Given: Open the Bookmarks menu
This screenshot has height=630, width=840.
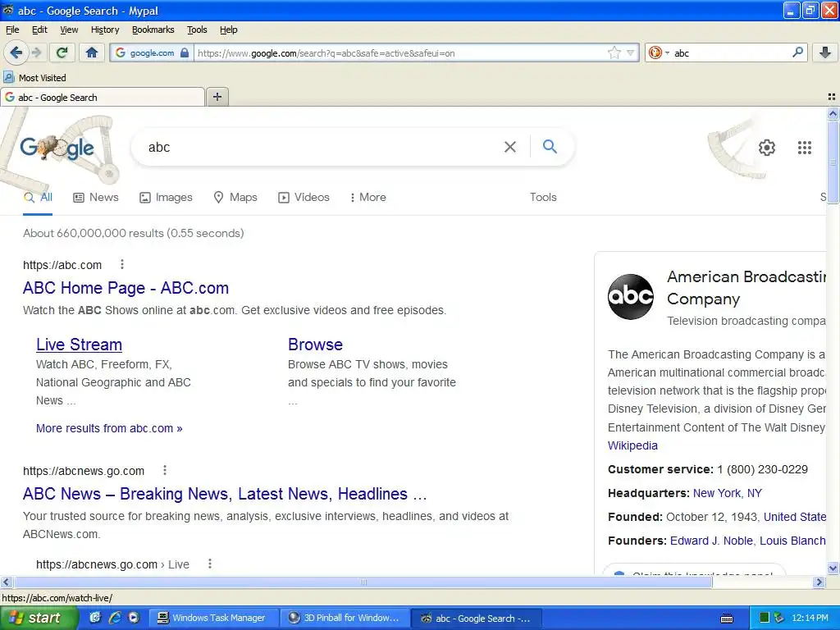Looking at the screenshot, I should click(x=153, y=30).
